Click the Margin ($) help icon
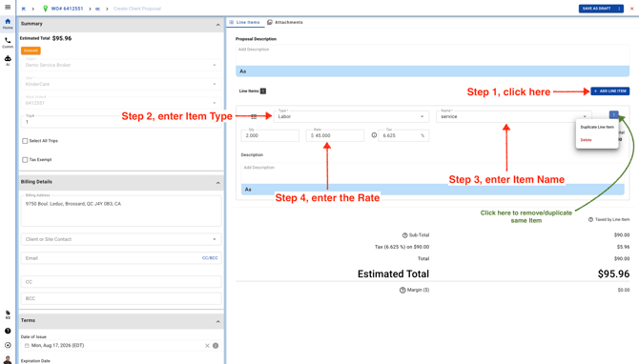This screenshot has width=639, height=364. coord(402,290)
